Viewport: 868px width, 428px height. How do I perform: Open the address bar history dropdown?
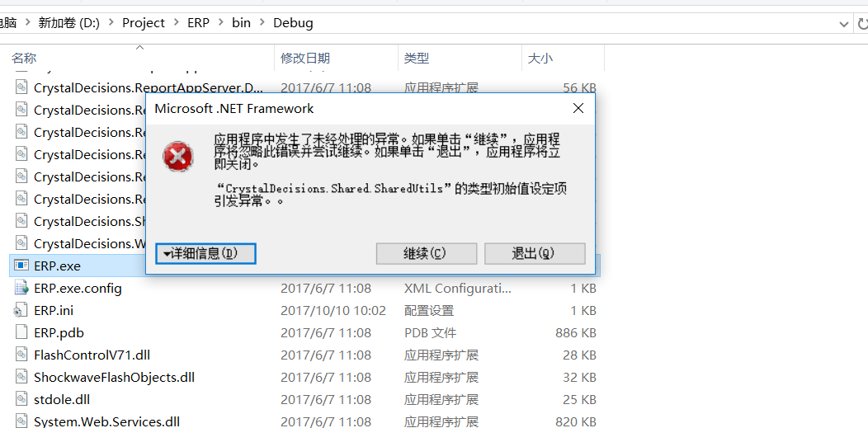pos(843,24)
